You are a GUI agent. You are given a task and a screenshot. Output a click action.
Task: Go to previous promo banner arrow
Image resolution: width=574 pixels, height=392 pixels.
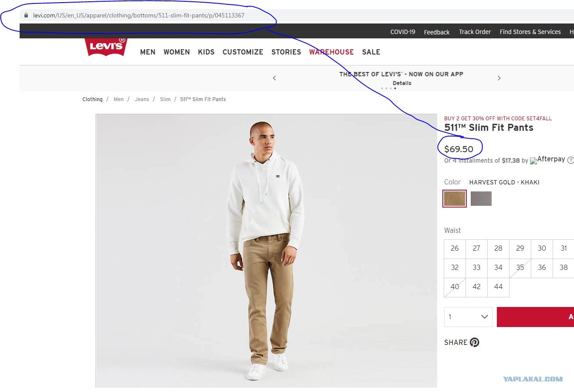[274, 78]
